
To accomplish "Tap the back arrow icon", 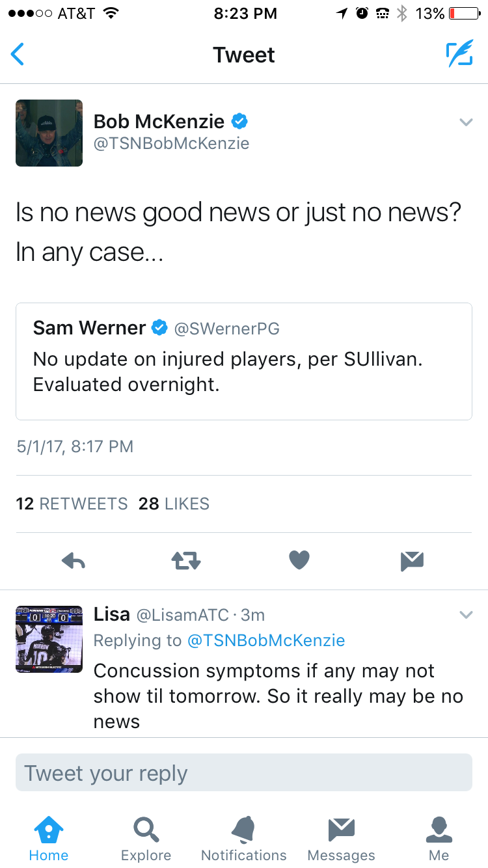I will (18, 55).
